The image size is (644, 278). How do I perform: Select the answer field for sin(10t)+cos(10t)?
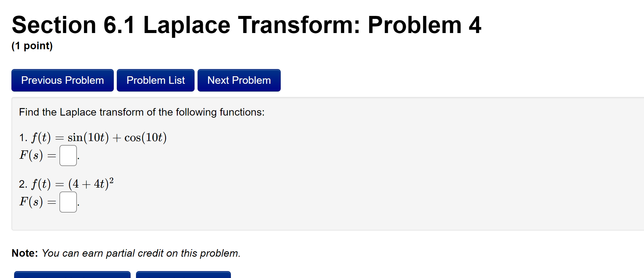68,156
